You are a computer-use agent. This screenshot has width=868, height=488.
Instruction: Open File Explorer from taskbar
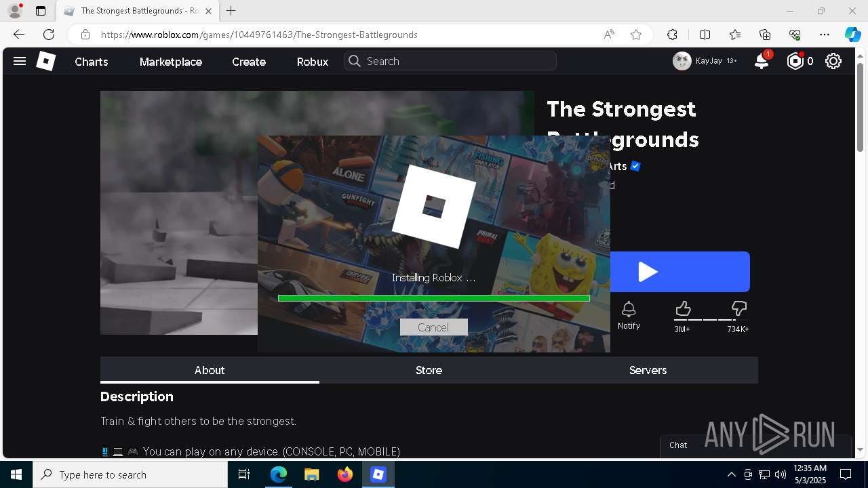coord(311,474)
